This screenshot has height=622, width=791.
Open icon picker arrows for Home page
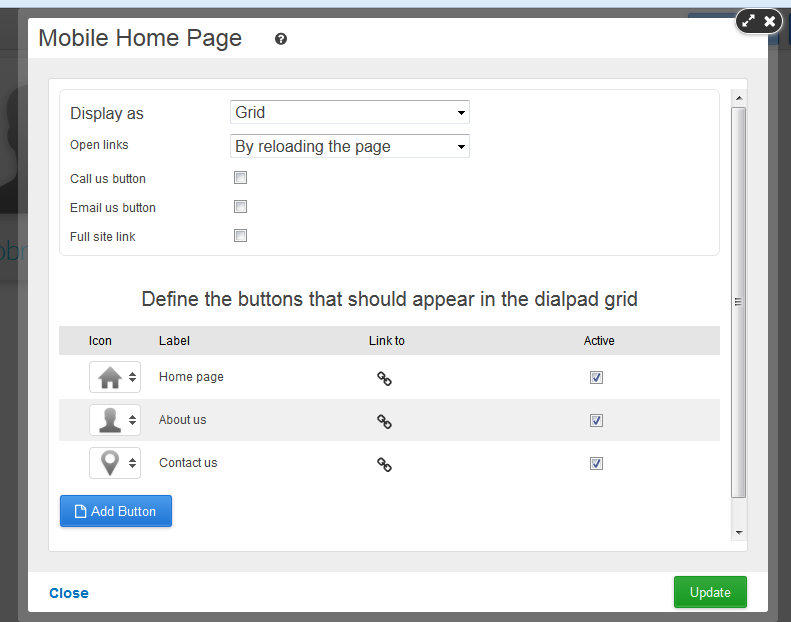[x=132, y=377]
